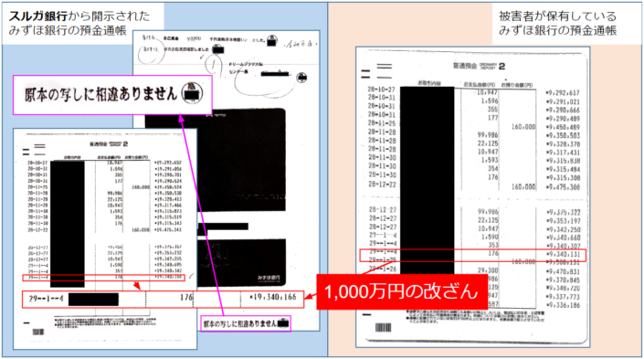Click the barcode on the right passbook page
The image size is (644, 359).
pyautogui.click(x=383, y=327)
